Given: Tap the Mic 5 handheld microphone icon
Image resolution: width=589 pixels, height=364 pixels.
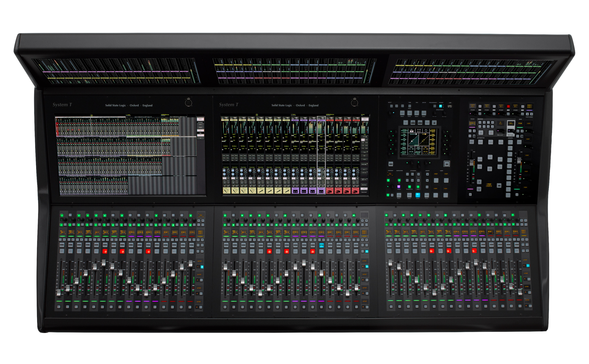Looking at the screenshot, I should pos(261,191).
